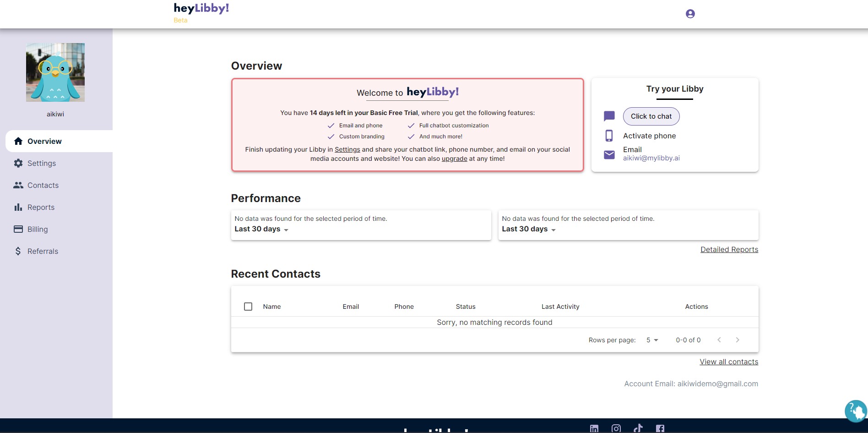868x433 pixels.
Task: Click the credit card icon beside Billing
Action: pyautogui.click(x=18, y=229)
